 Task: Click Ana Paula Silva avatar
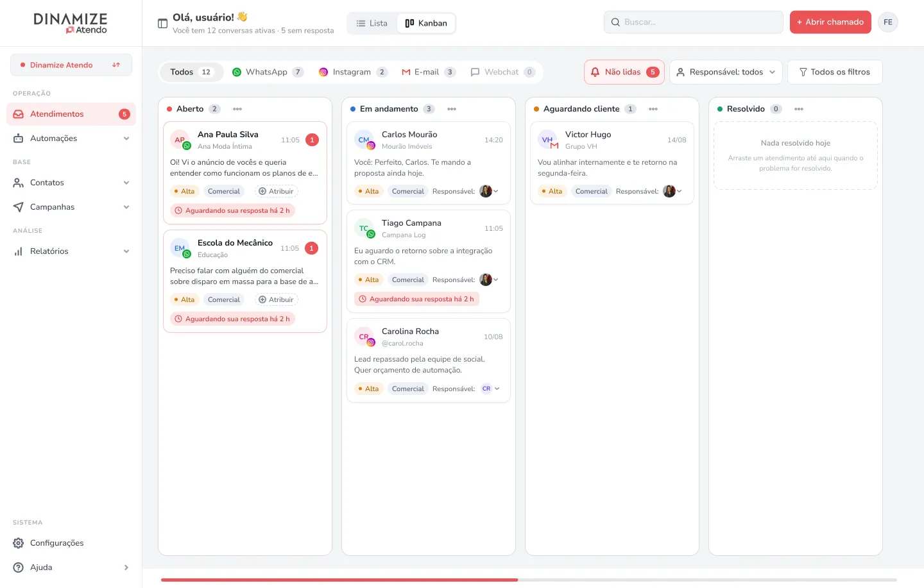pyautogui.click(x=180, y=140)
